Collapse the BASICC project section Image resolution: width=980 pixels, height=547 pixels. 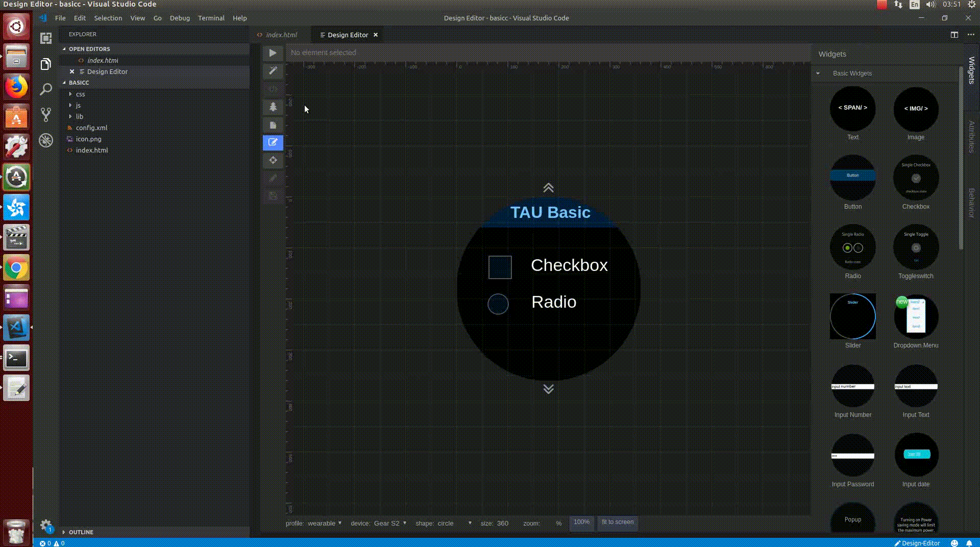click(79, 83)
